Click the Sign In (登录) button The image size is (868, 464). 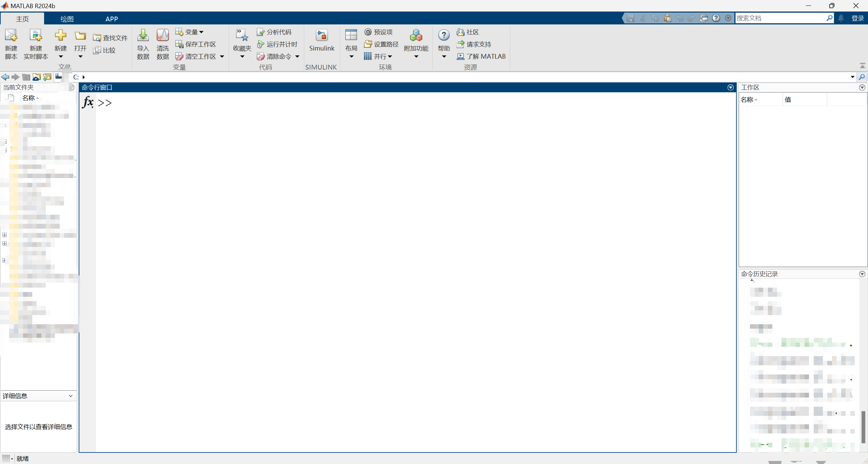click(857, 18)
